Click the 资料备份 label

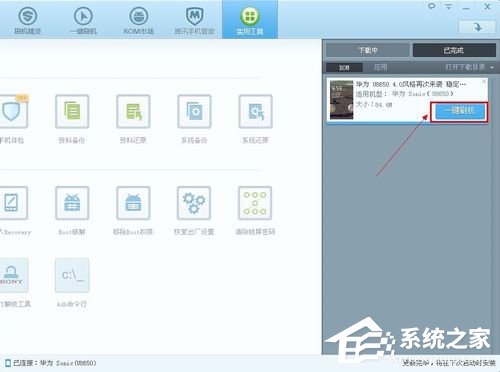tap(72, 140)
